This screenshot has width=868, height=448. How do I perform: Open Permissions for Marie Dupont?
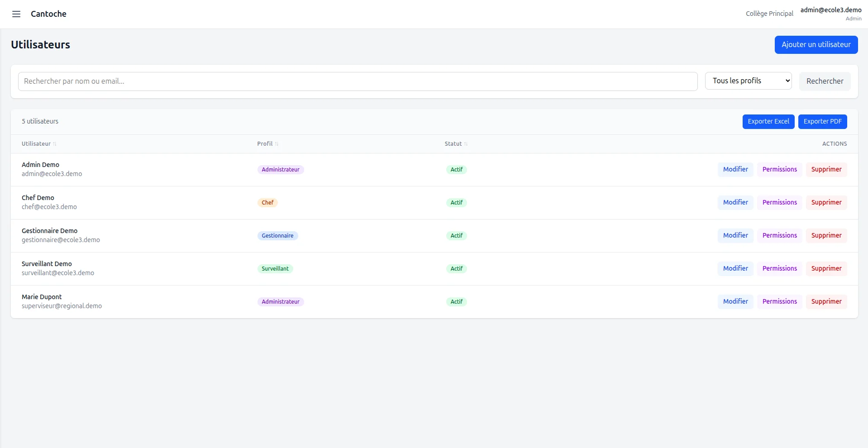click(779, 302)
